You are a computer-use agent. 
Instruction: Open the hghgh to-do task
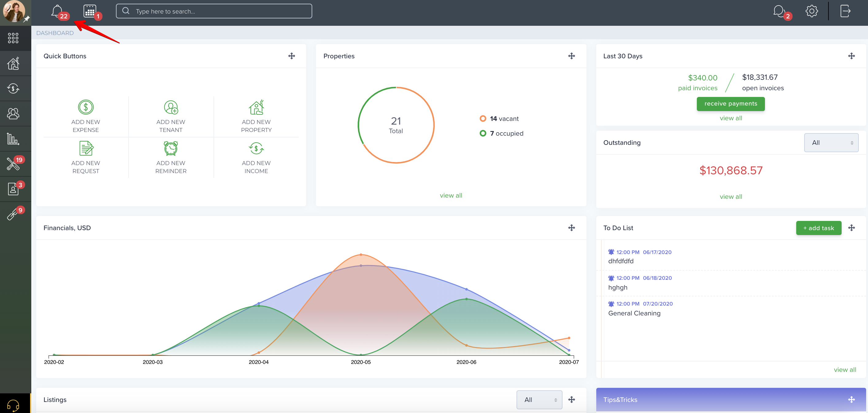coord(617,287)
